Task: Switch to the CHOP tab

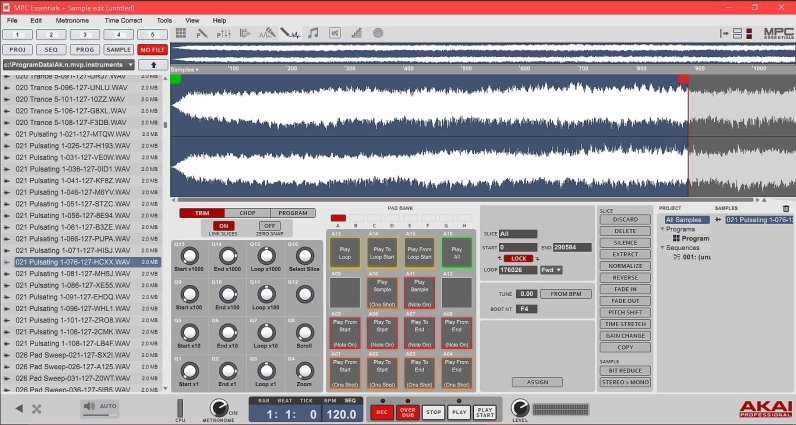Action: click(x=248, y=213)
